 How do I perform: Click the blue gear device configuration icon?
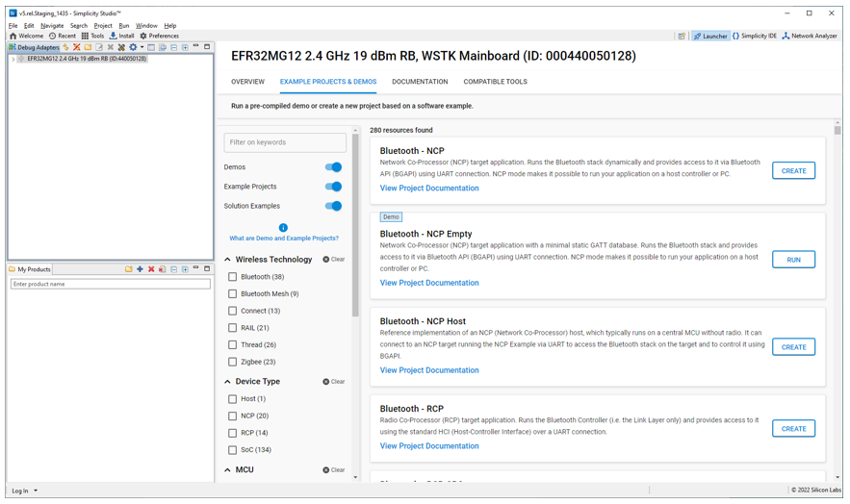(133, 47)
